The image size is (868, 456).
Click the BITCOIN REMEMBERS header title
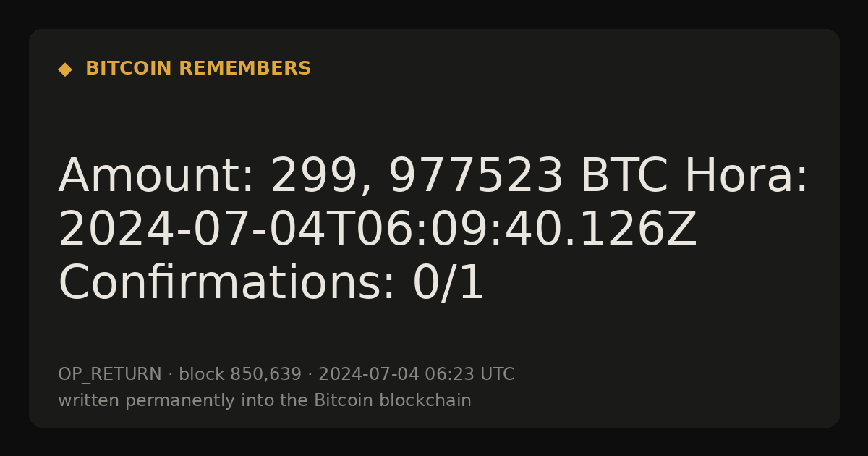[198, 69]
